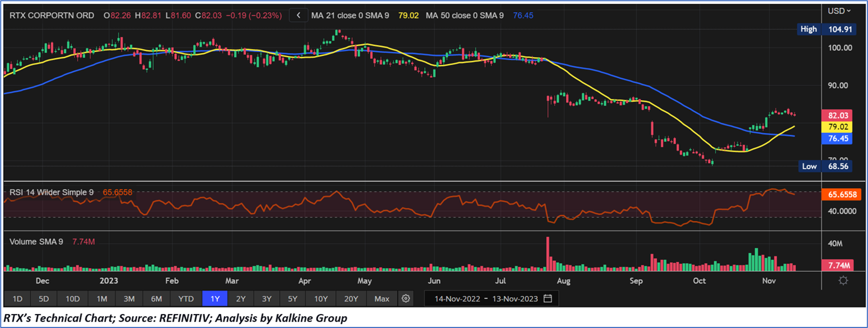Choose the 5Y time range

(x=293, y=298)
